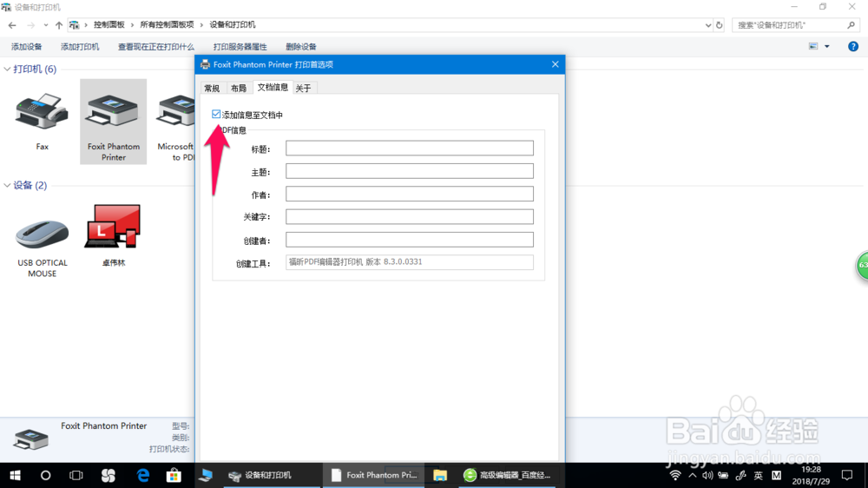The height and width of the screenshot is (488, 868).
Task: Close the Foxit printing preferences dialog
Action: (556, 64)
